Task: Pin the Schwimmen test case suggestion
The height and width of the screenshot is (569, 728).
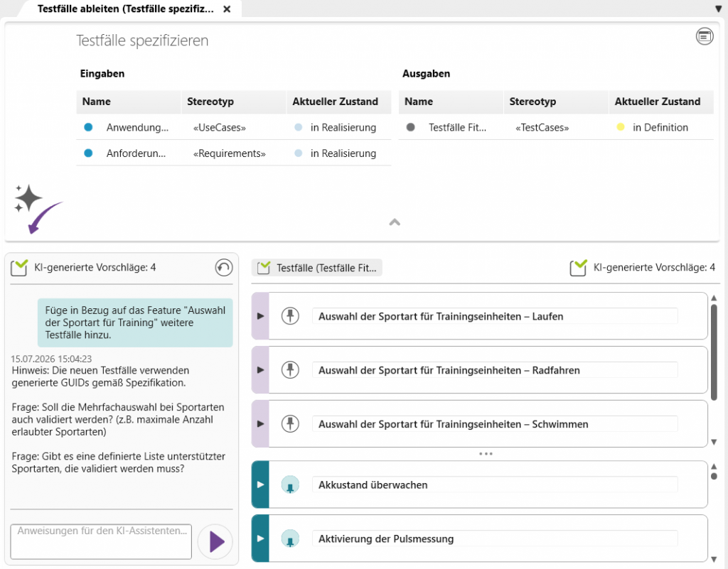Action: click(x=290, y=424)
